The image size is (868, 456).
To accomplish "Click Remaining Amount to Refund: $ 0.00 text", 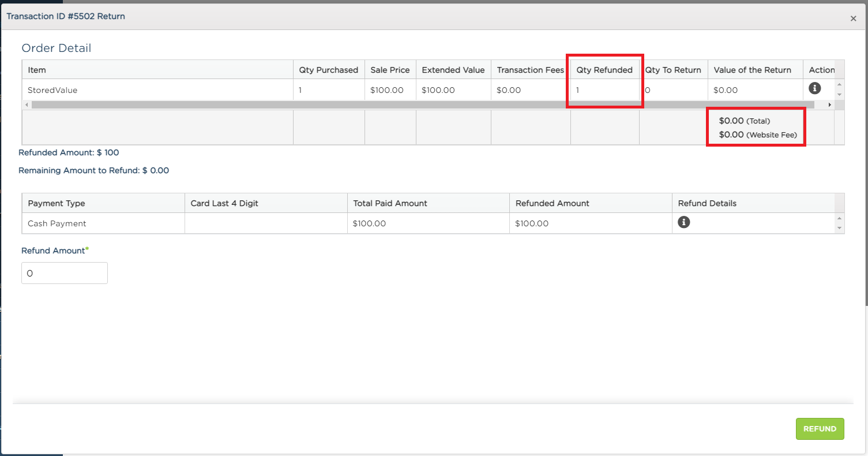I will click(x=93, y=170).
